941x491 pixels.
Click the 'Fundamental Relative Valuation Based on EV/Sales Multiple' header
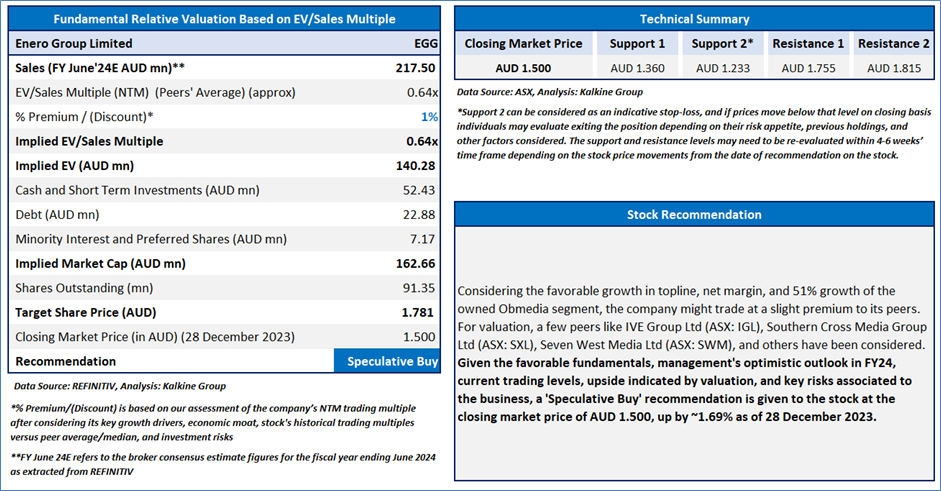coord(224,19)
